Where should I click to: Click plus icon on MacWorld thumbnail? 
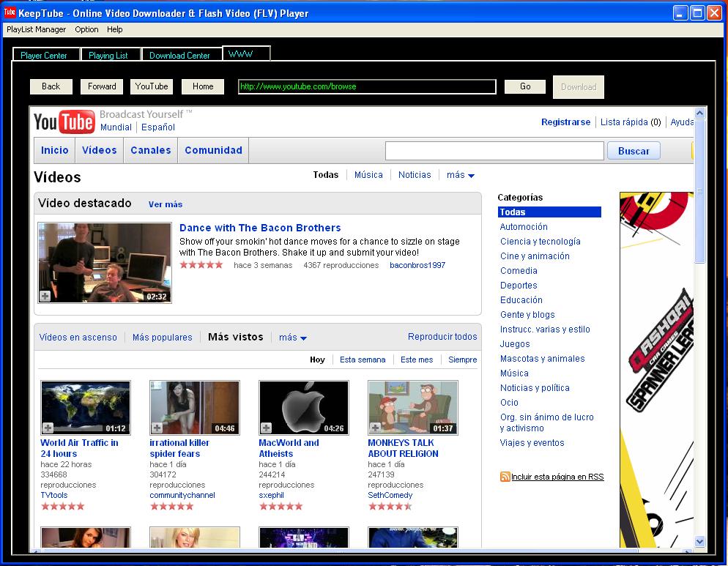[x=266, y=428]
